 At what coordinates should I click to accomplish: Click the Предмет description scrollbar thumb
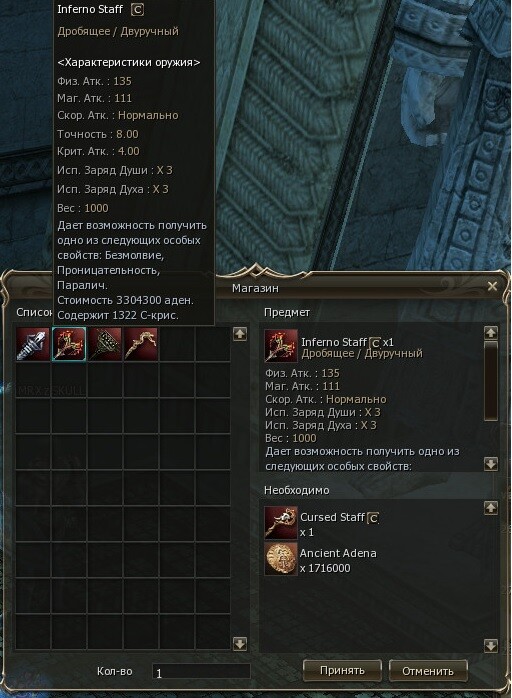(x=491, y=381)
